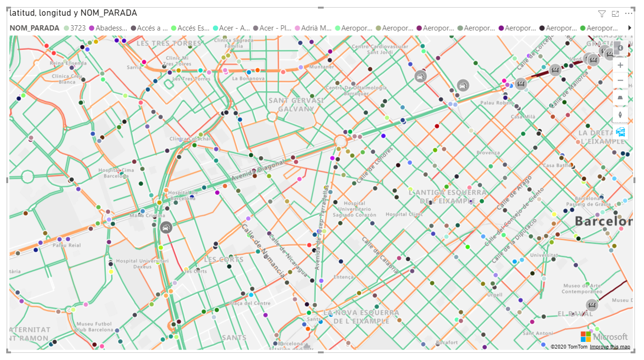The image size is (644, 360).
Task: Highlight the "Abadess..." category in the legend
Action: point(110,28)
